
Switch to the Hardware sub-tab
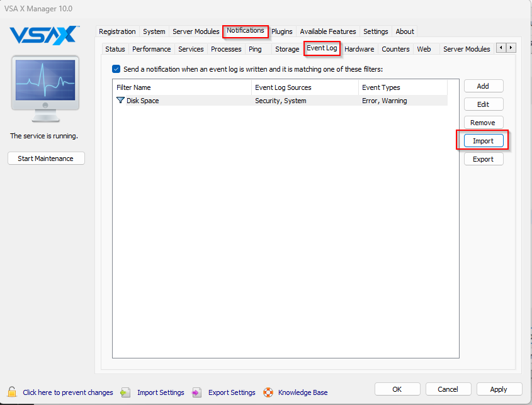tap(359, 49)
